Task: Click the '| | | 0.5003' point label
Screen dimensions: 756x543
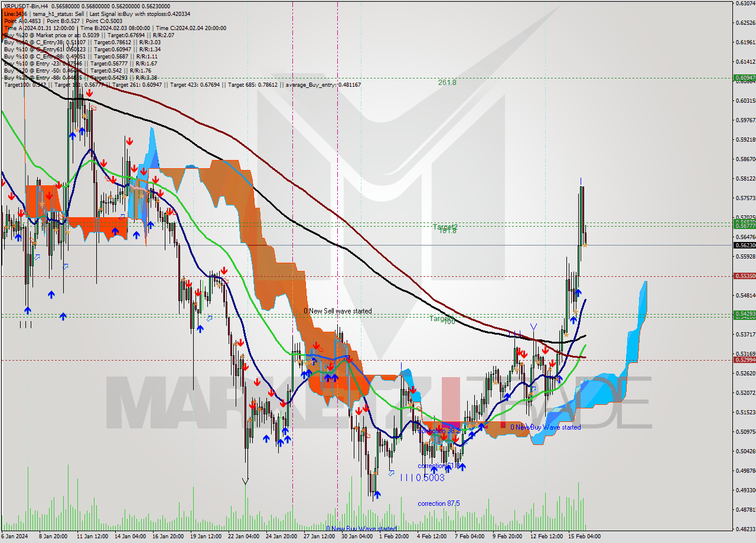Action: pyautogui.click(x=422, y=477)
